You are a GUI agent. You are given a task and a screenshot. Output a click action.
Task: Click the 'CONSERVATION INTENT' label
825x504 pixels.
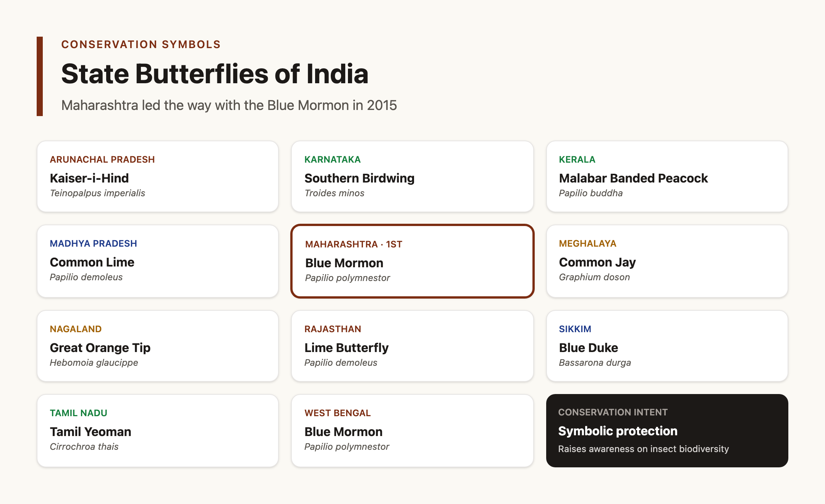coord(613,412)
